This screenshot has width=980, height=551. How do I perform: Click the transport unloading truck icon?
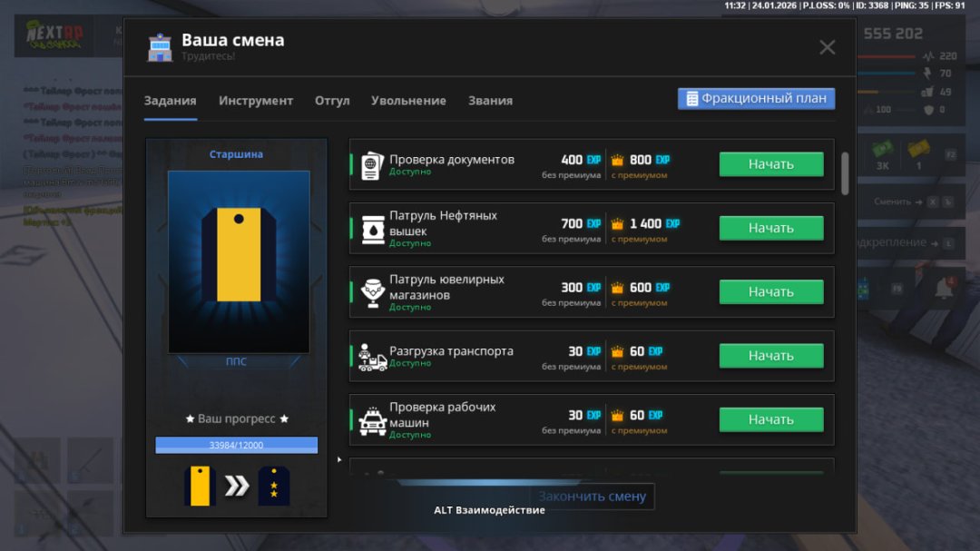(372, 357)
